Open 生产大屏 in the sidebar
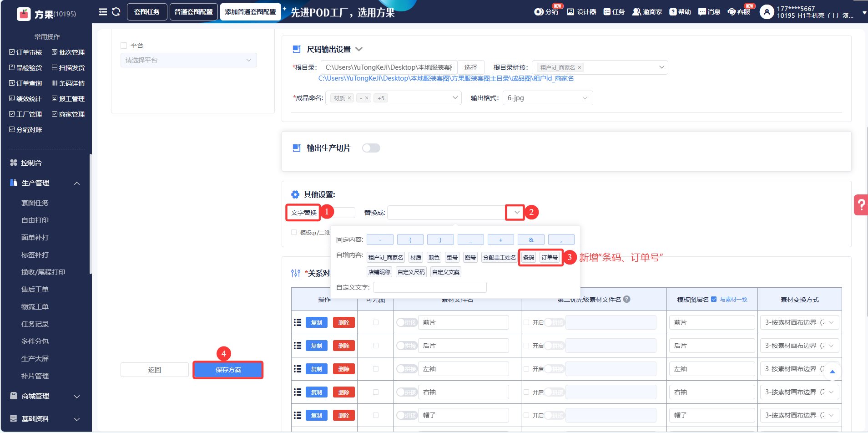This screenshot has height=433, width=868. (x=35, y=358)
